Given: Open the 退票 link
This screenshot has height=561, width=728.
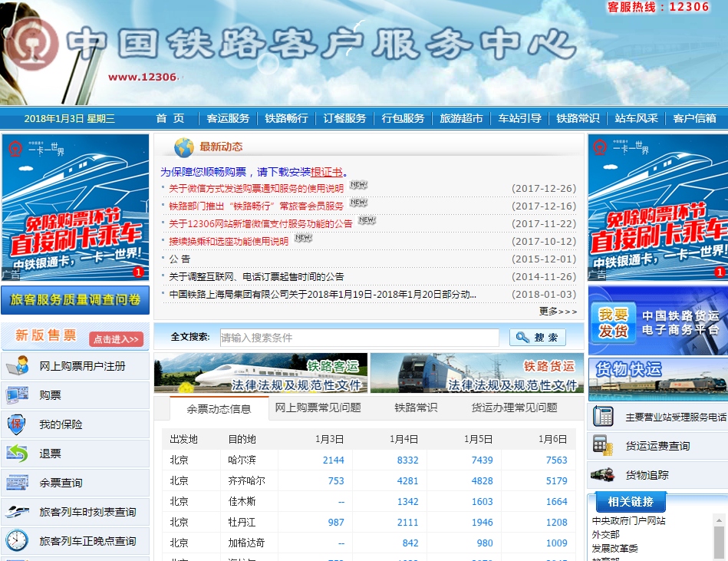Looking at the screenshot, I should click(50, 454).
